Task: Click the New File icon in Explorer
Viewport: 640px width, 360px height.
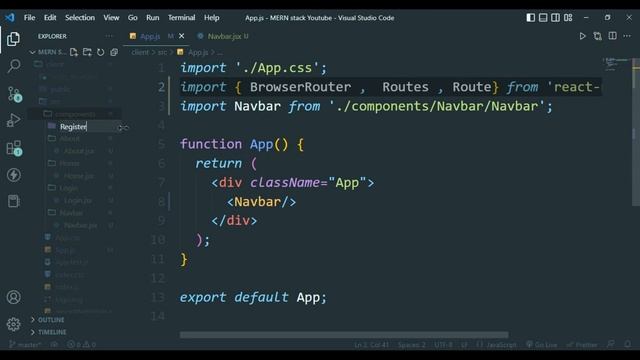Action: [73, 52]
